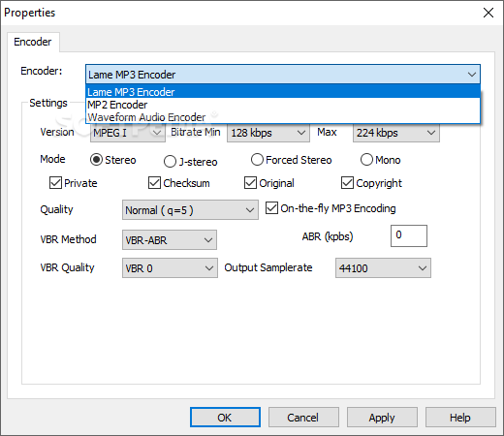Expand Bitrate Min 128 kbps dropdown
Image resolution: width=504 pixels, height=436 pixels.
268,133
